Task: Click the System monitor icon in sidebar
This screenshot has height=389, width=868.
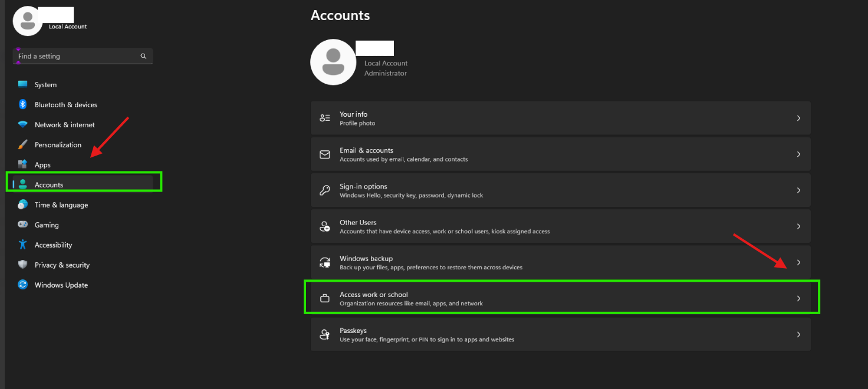Action: [23, 84]
